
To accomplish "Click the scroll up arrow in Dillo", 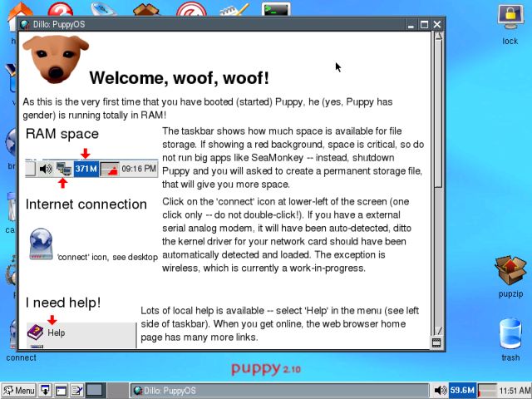I will click(438, 37).
